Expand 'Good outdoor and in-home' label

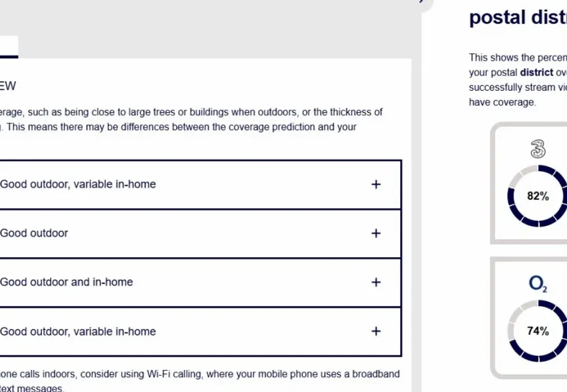pyautogui.click(x=67, y=282)
